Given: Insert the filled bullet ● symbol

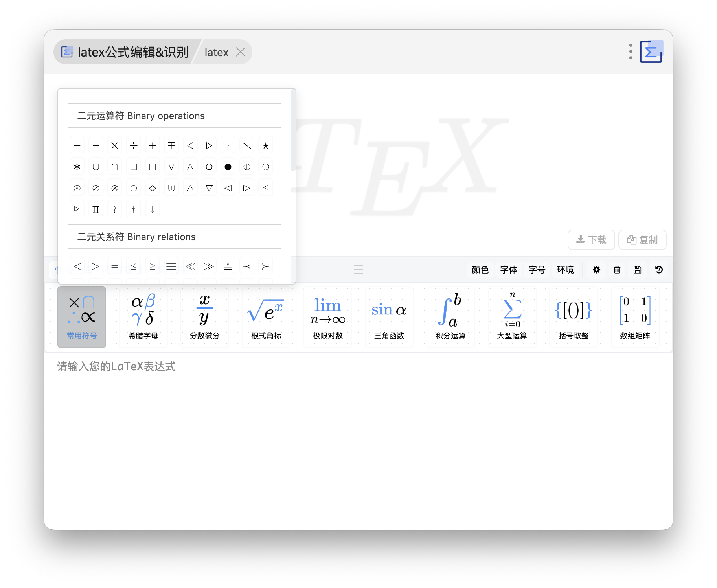Looking at the screenshot, I should [228, 167].
